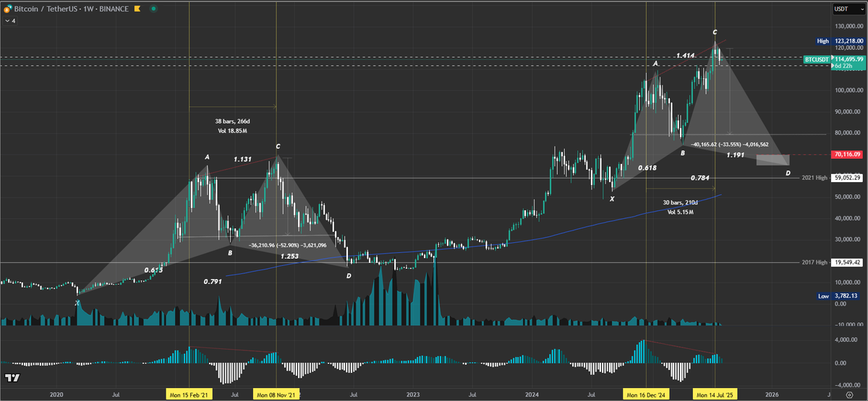Click the red 70,116.09 price label

point(846,155)
